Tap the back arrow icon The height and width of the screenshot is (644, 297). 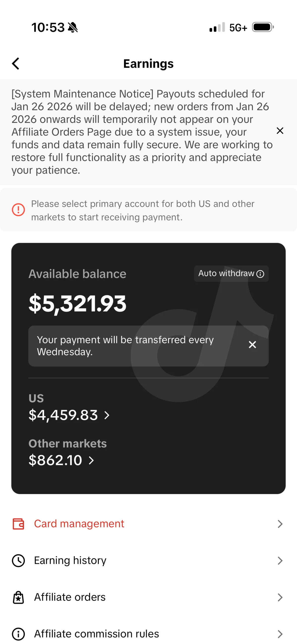16,64
